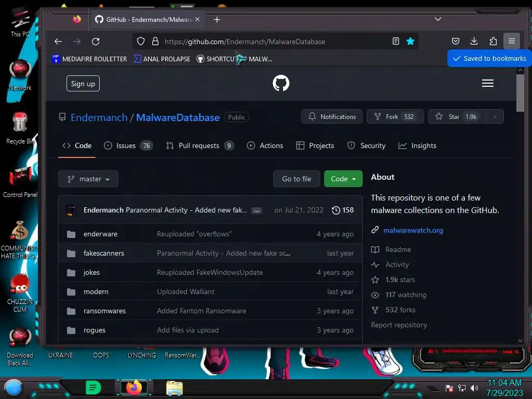Switch to the Actions tab
The width and height of the screenshot is (532, 399).
tap(265, 145)
